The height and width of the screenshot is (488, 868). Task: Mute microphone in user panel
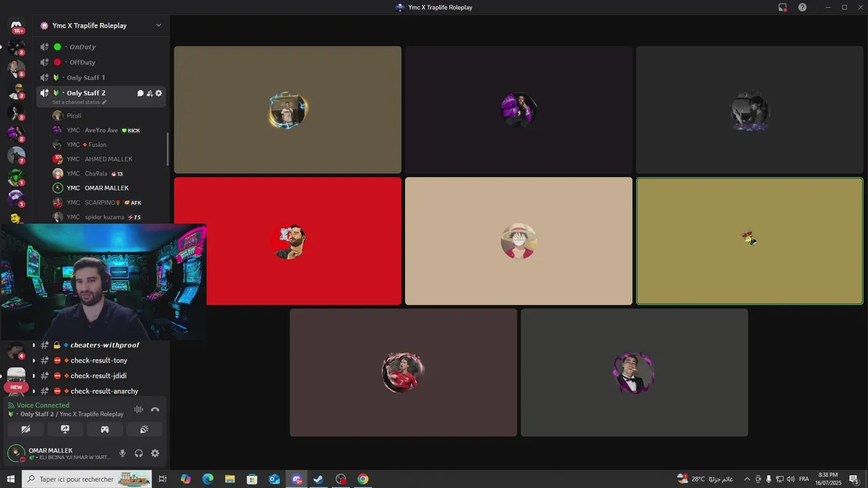click(123, 453)
